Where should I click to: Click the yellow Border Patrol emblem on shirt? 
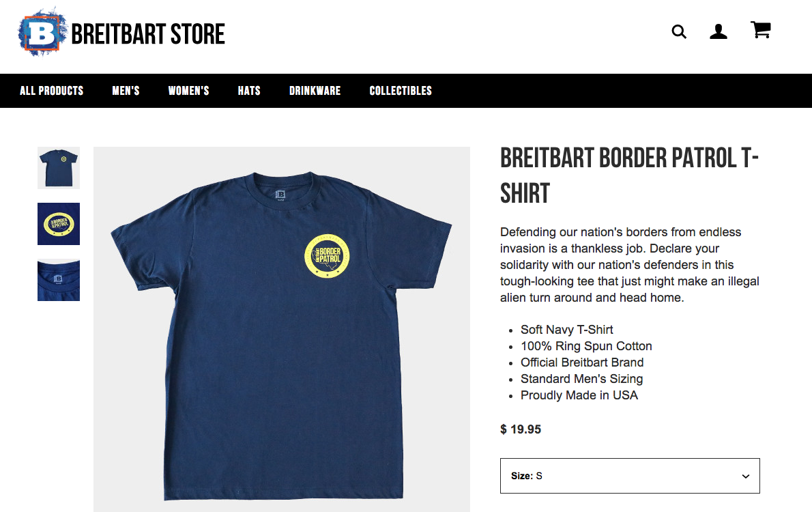[327, 256]
